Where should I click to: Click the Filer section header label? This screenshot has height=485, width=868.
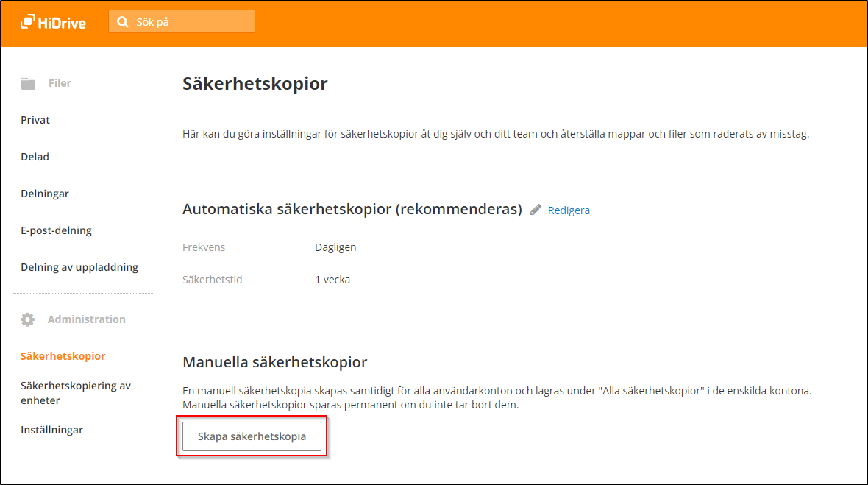60,83
